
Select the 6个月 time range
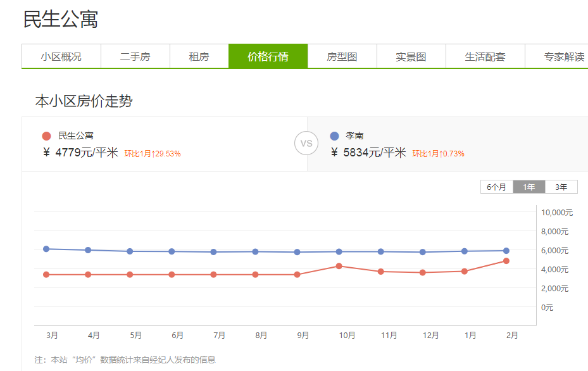(497, 187)
